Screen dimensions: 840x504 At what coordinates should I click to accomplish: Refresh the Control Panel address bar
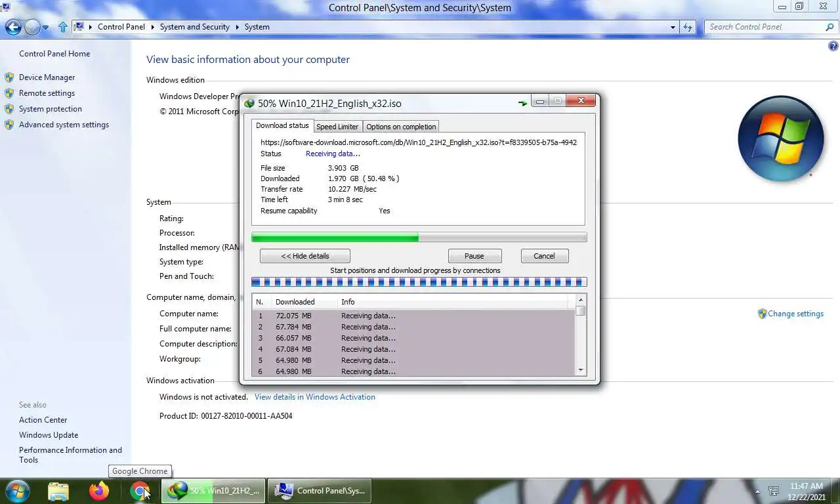point(688,27)
